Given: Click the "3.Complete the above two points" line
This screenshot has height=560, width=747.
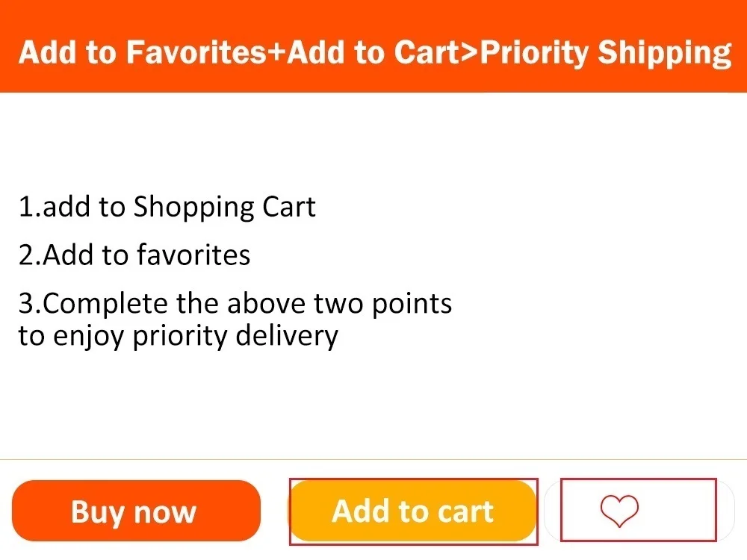Looking at the screenshot, I should coord(235,304).
